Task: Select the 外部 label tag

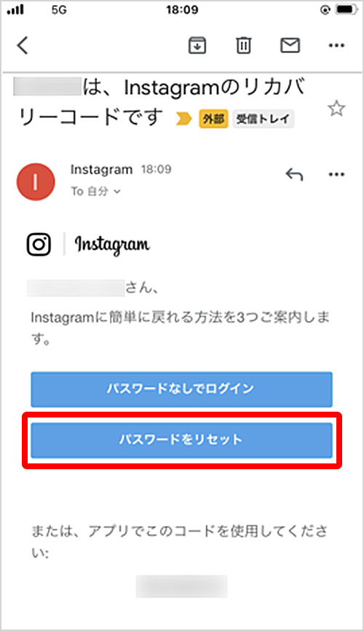Action: [213, 119]
